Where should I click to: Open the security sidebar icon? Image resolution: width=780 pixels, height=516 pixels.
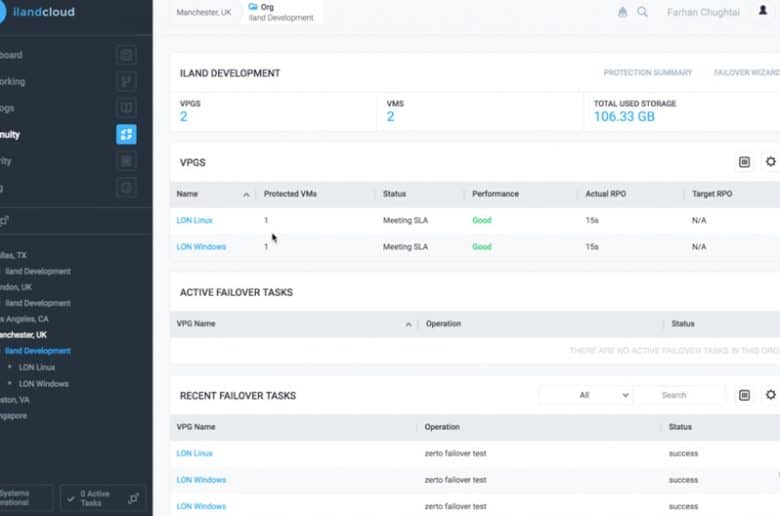click(x=126, y=161)
